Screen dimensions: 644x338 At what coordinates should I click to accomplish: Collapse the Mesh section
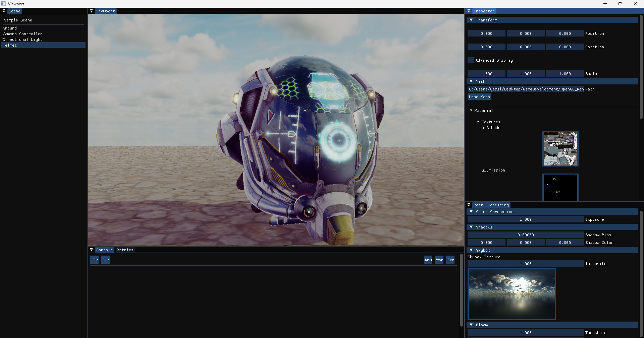click(471, 81)
